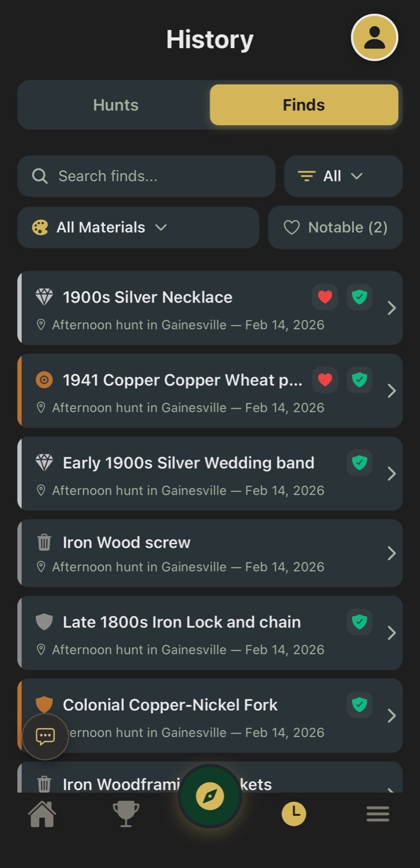Image resolution: width=420 pixels, height=868 pixels.
Task: Open the floating chat bubble icon
Action: click(45, 736)
